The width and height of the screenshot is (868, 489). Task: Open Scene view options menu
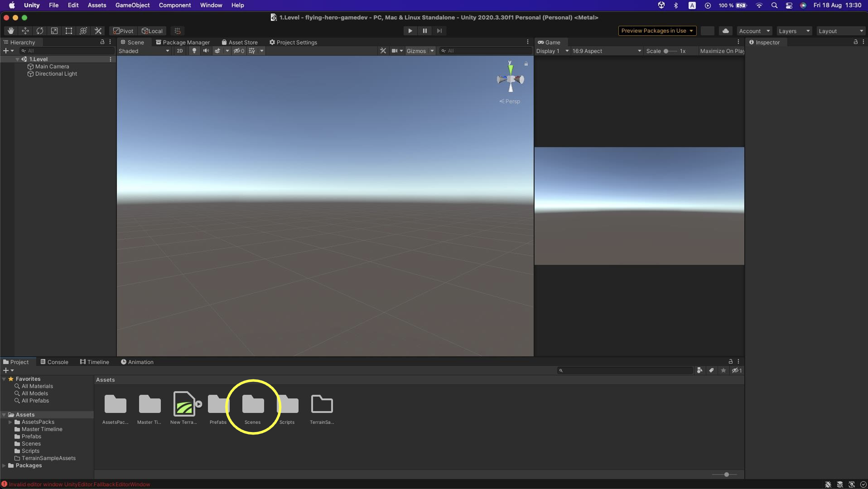click(528, 42)
